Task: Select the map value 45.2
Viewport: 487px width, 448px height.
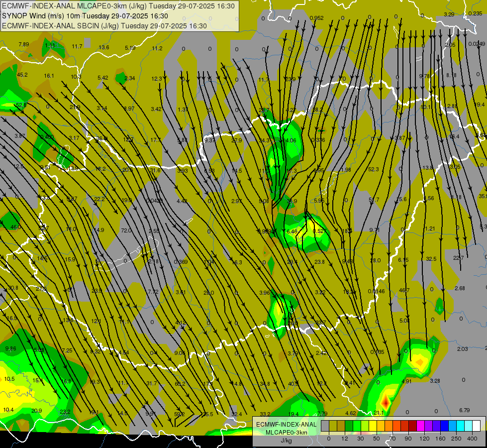Action: (x=22, y=75)
